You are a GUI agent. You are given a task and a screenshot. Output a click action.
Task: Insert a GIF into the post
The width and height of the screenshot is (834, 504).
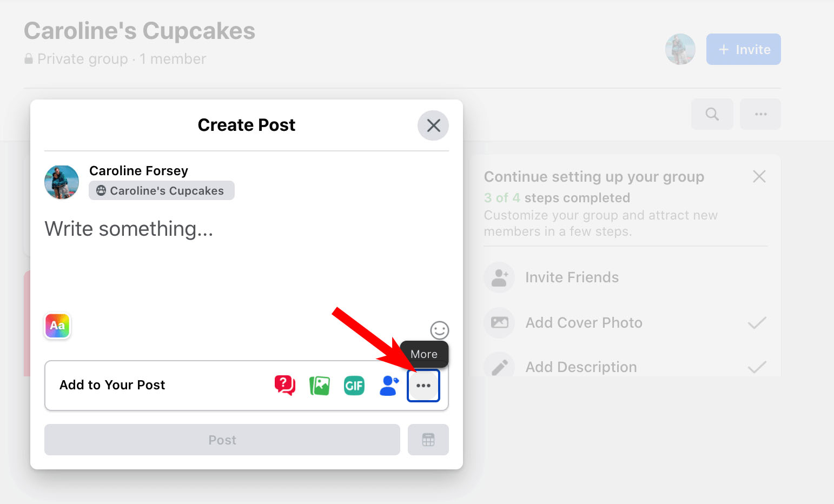pos(354,386)
